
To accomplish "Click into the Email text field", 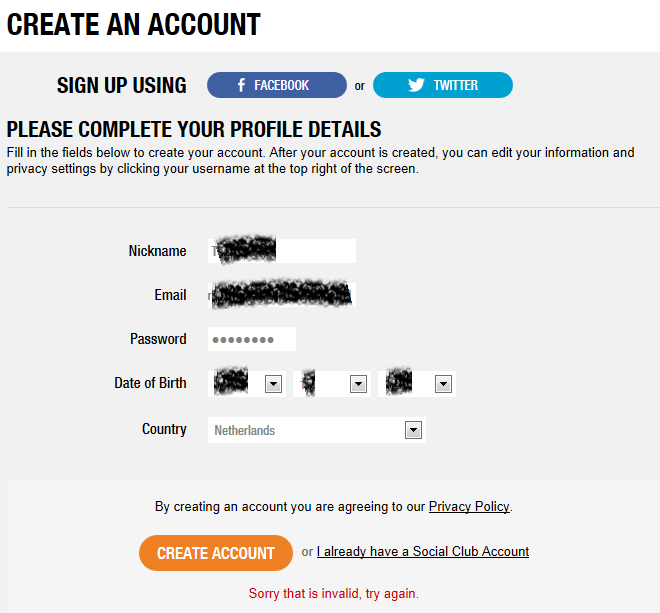I will 282,295.
